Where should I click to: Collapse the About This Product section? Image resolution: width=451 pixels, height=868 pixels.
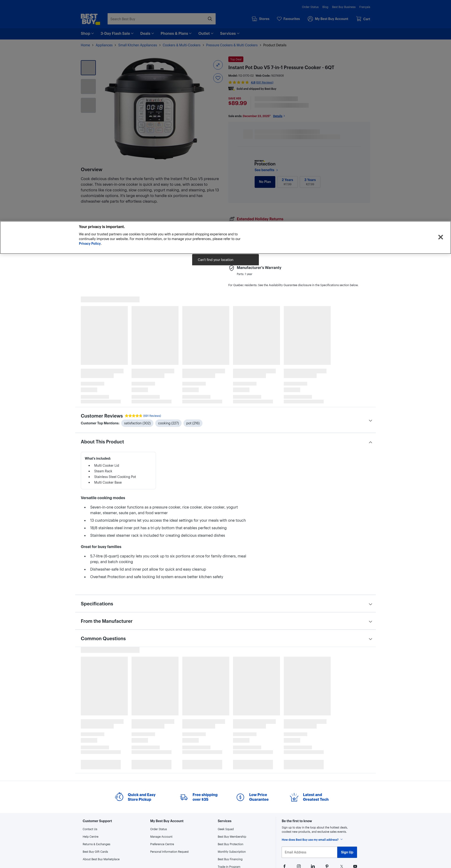point(370,442)
